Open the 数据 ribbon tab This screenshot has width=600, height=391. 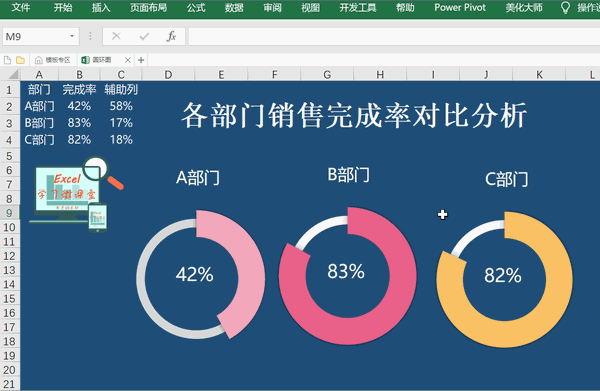[x=234, y=7]
